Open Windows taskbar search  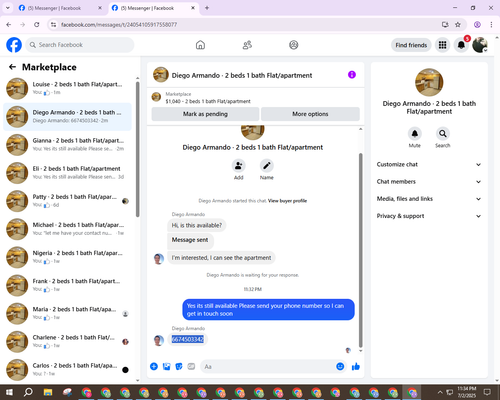(28, 392)
